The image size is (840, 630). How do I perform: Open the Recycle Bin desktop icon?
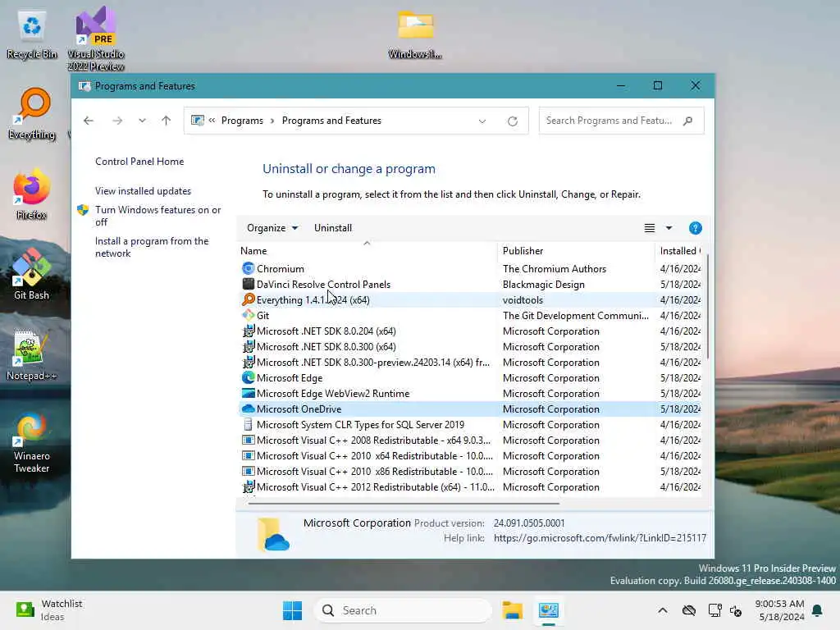(x=32, y=34)
